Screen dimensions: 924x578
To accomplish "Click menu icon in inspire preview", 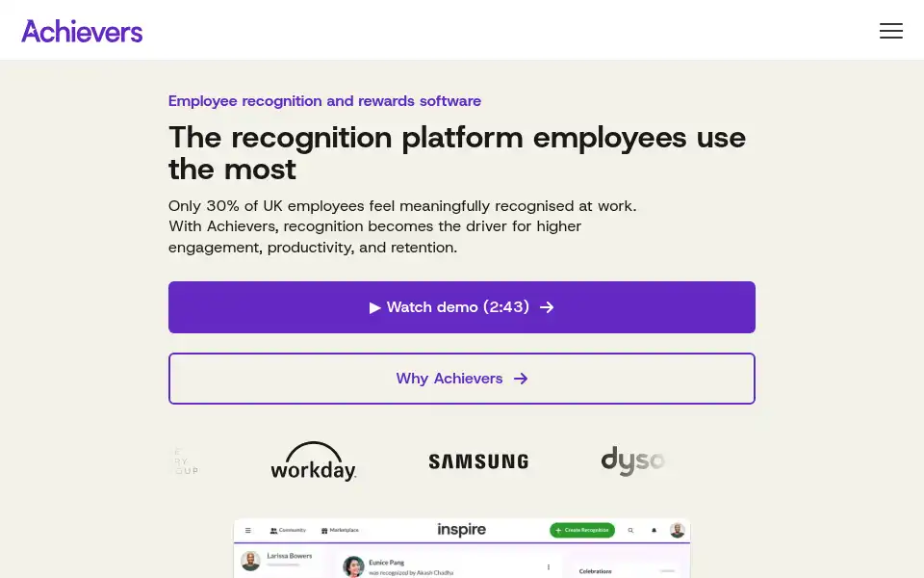I will click(x=248, y=530).
